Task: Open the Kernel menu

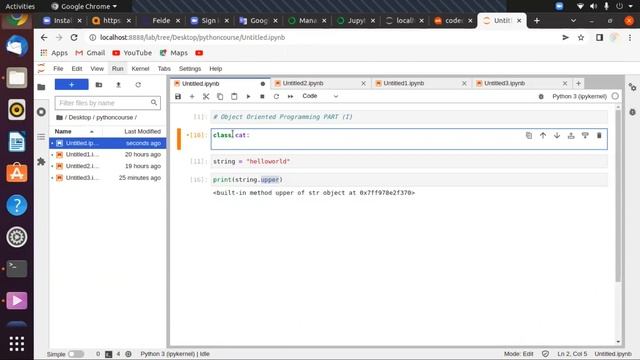Action: click(x=140, y=69)
